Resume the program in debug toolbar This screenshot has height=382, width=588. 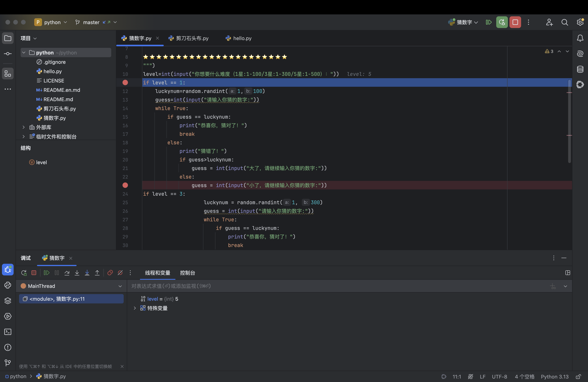tap(46, 273)
